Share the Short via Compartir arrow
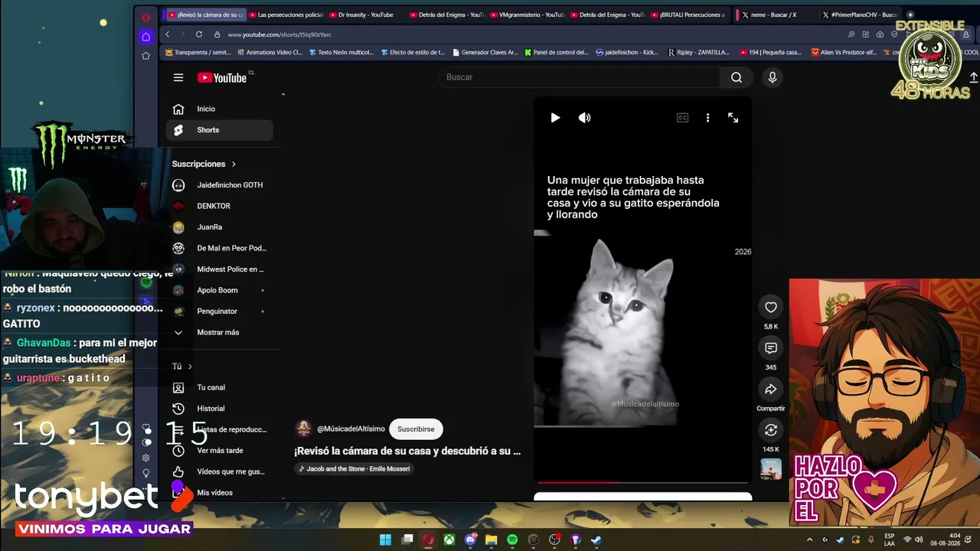 click(771, 389)
